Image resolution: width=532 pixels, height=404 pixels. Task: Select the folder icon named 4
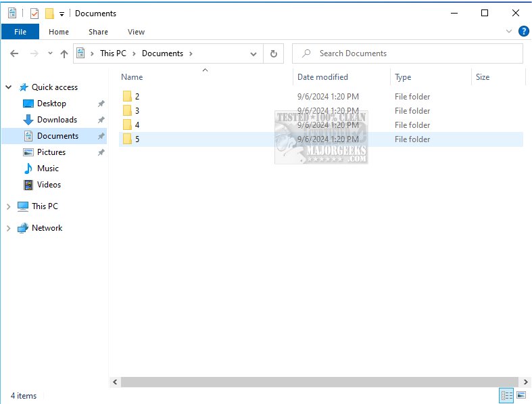(127, 125)
